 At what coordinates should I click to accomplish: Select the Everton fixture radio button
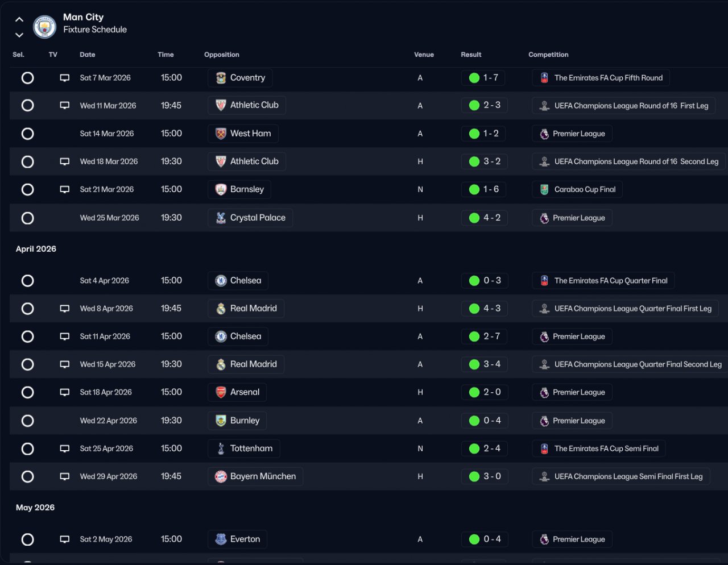click(x=27, y=539)
